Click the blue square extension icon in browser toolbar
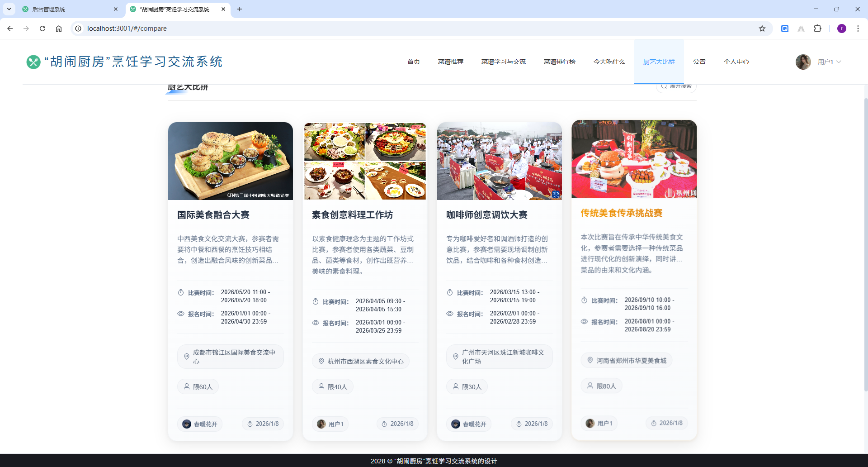Image resolution: width=868 pixels, height=467 pixels. [x=785, y=29]
